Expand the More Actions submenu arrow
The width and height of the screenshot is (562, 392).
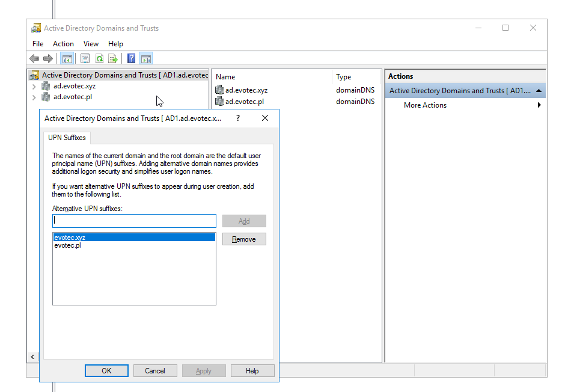[539, 105]
